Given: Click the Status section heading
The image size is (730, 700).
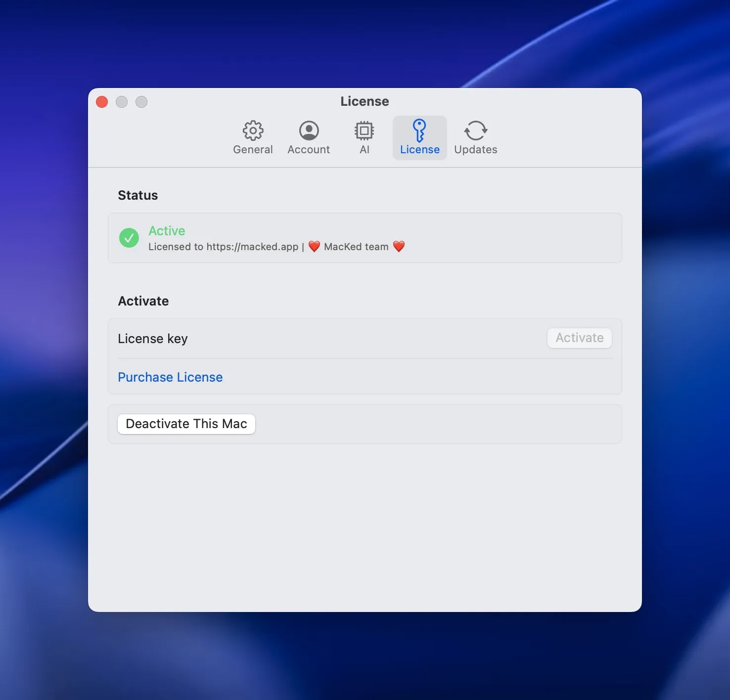Looking at the screenshot, I should pyautogui.click(x=137, y=195).
